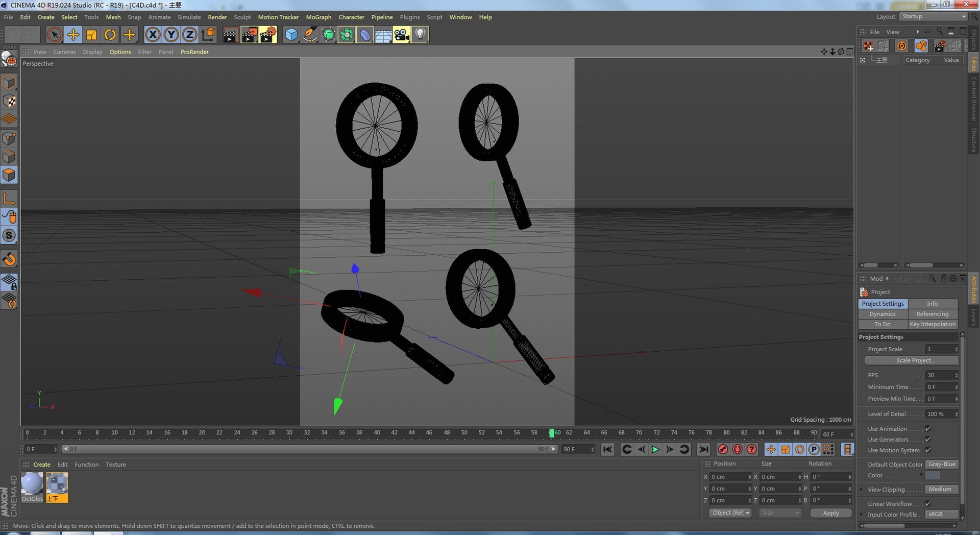Open Edit Render Settings icon
980x535 pixels.
(x=268, y=35)
